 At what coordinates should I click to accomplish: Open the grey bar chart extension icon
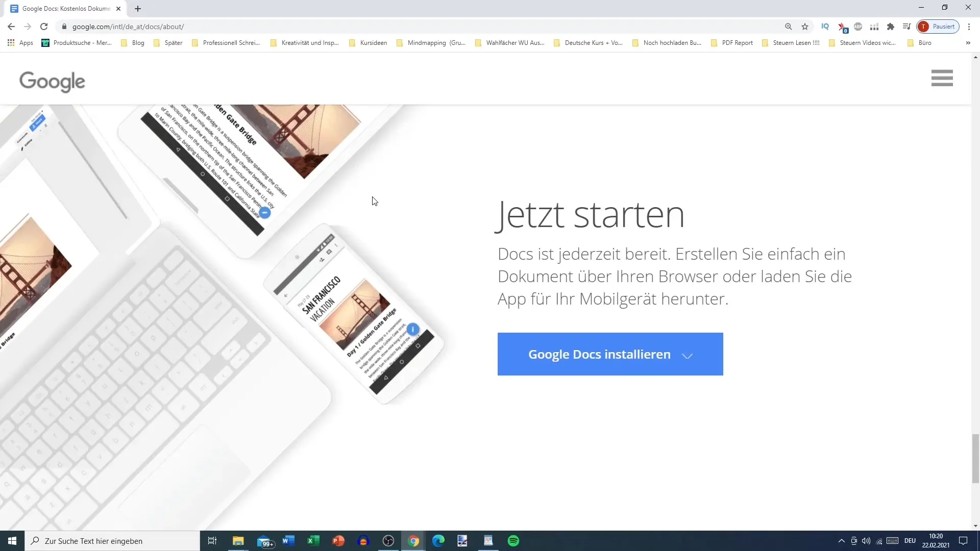(x=874, y=27)
